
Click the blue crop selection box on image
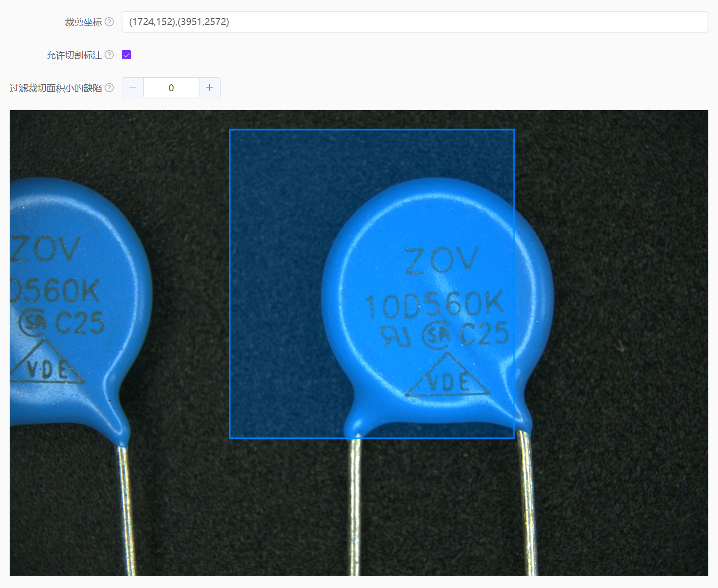(x=372, y=284)
